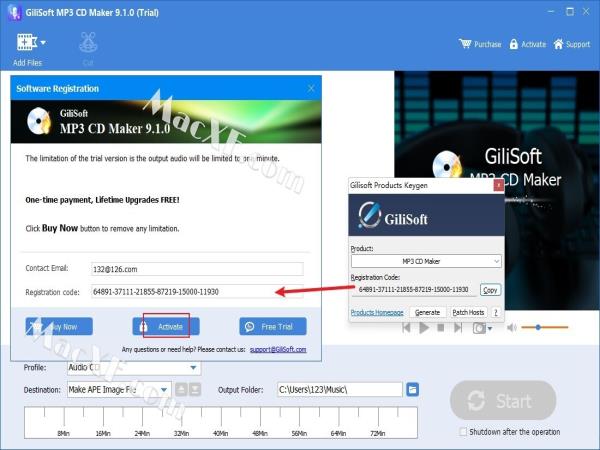
Task: Minimize the GiliSoft MP3 CD Maker window
Action: (x=551, y=12)
